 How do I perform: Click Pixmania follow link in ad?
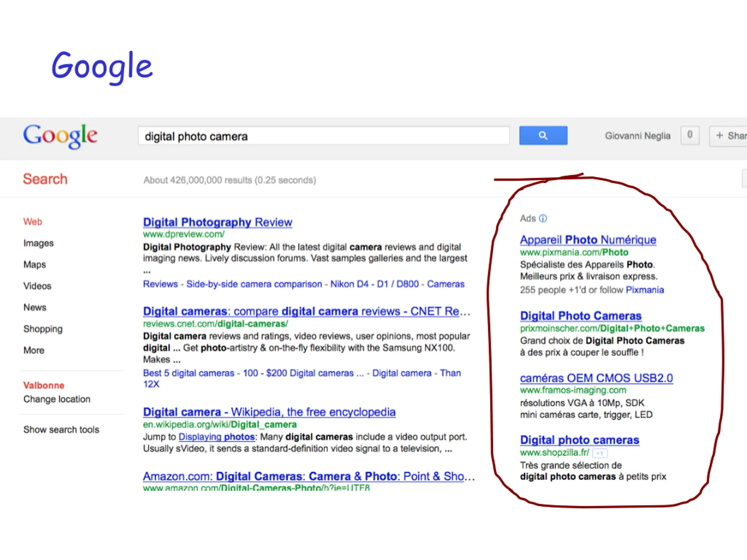point(645,290)
